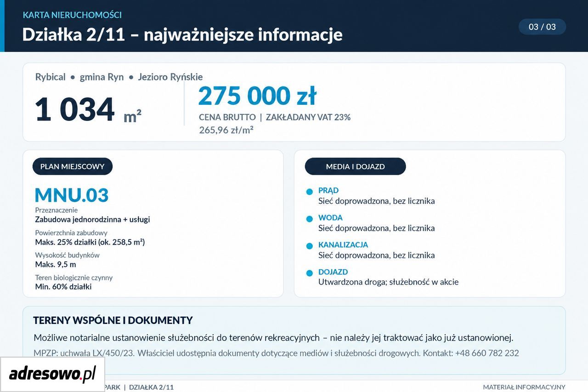Screen dimensions: 588x392
Task: Click the blue bullet next to KANALIZACJA
Action: [310, 246]
